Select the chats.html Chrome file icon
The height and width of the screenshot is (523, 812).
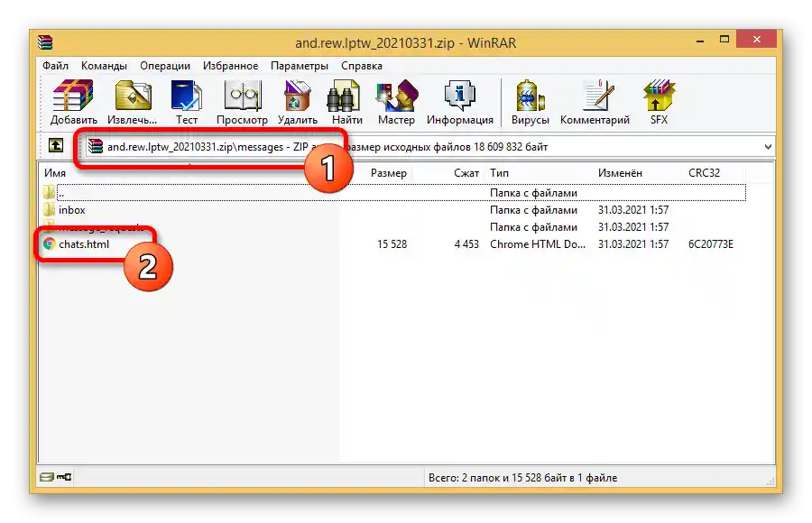tap(50, 243)
